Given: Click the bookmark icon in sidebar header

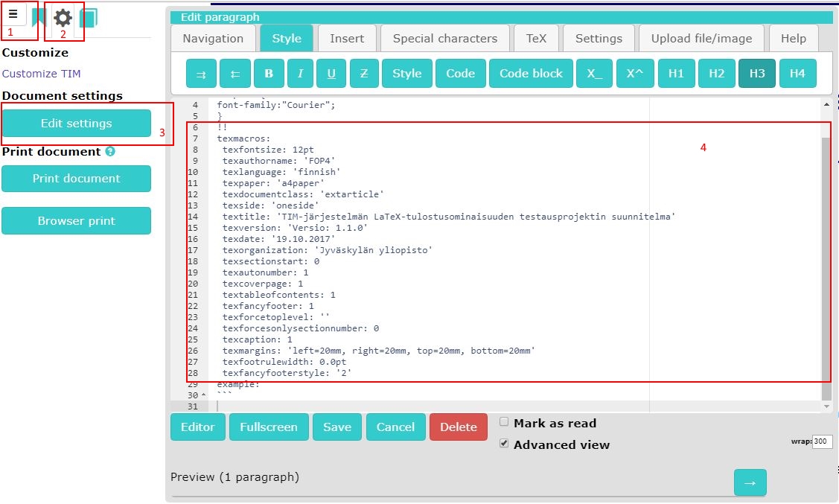Looking at the screenshot, I should point(39,18).
